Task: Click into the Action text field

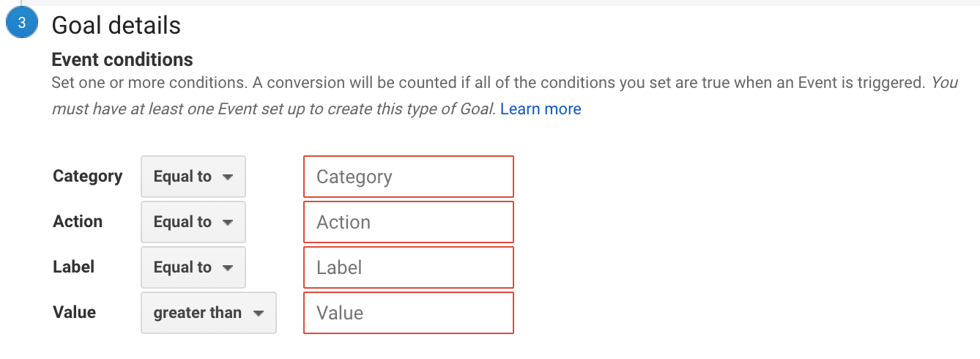Action: (409, 222)
